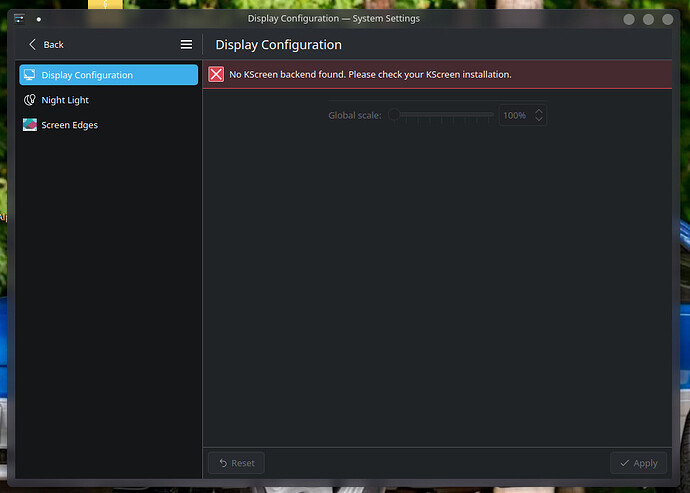This screenshot has width=690, height=493.
Task: Click the Display Configuration page heading
Action: (279, 45)
